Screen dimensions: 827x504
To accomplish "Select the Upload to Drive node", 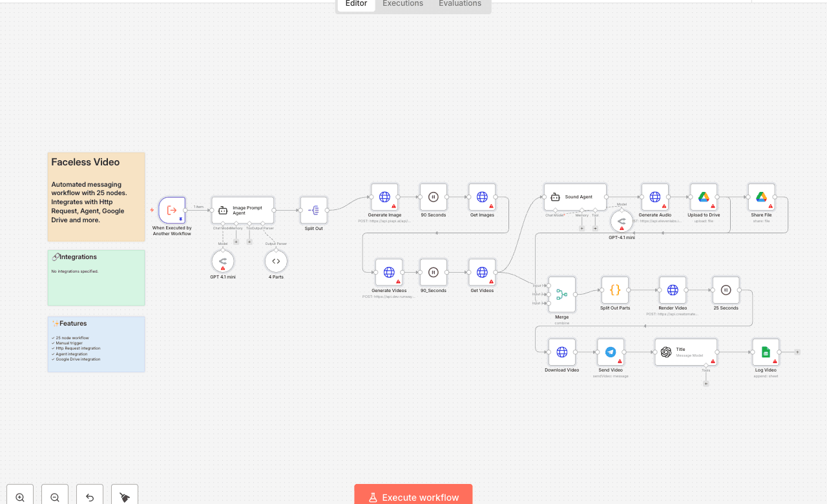I will tap(704, 197).
